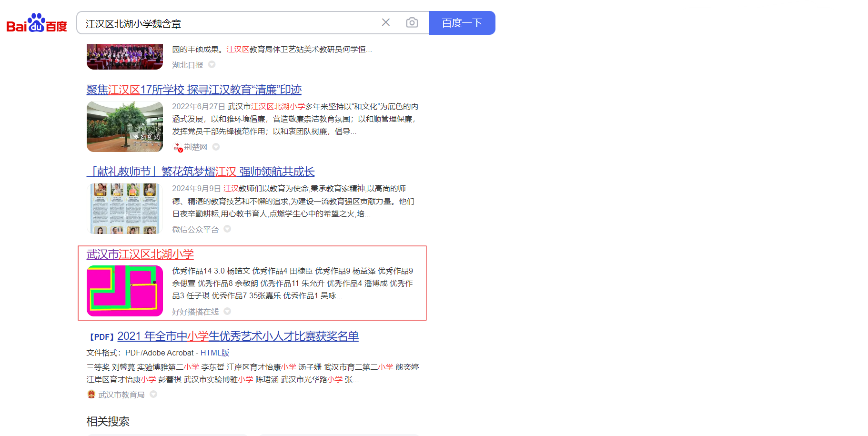The image size is (868, 436).
Task: Click the 武汉市教育局 source name
Action: click(x=121, y=395)
